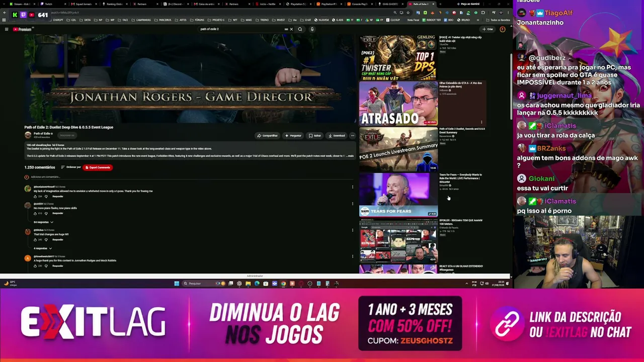This screenshot has height=362, width=644.
Task: Share the video with Compartilhar
Action: tap(267, 136)
